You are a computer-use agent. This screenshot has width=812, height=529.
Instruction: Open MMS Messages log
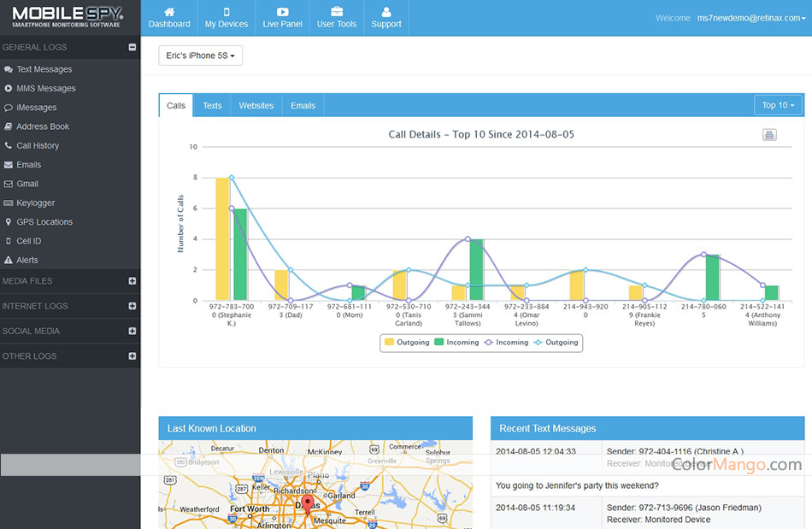(x=46, y=89)
